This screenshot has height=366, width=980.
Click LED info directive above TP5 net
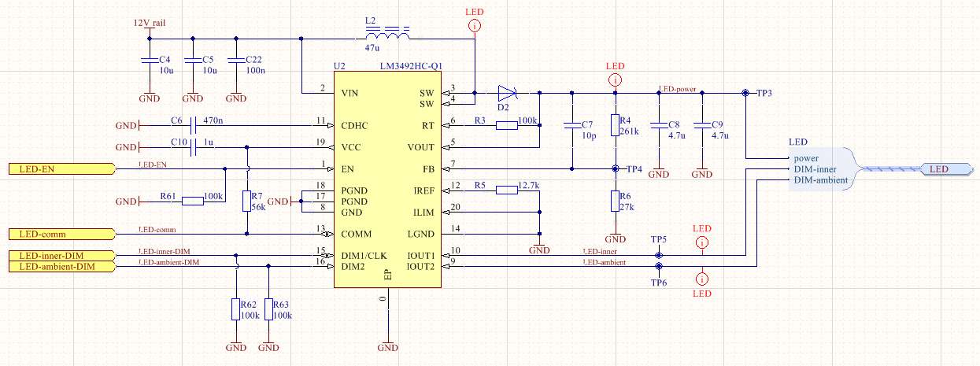702,242
